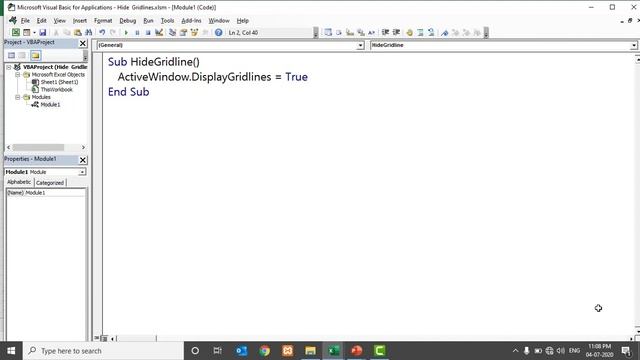Toggle Folders in the Project panel
This screenshot has height=360, width=640.
pyautogui.click(x=36, y=55)
